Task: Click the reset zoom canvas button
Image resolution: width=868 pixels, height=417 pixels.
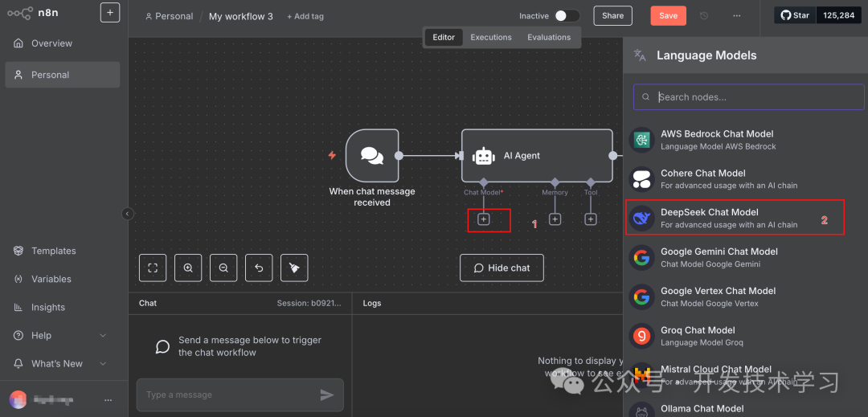Action: click(259, 268)
